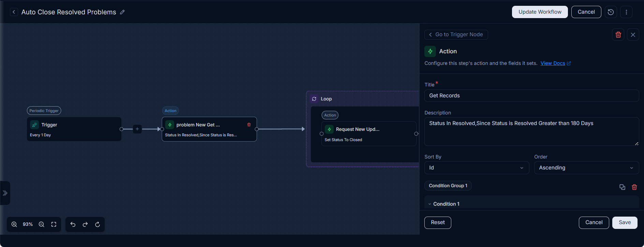
Task: Click the Trigger node output connector
Action: pos(121,129)
